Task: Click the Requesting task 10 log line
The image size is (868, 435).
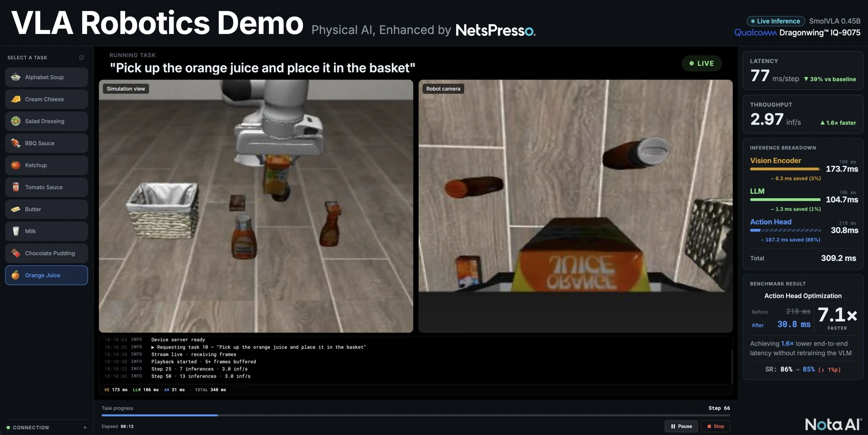Action: click(259, 347)
